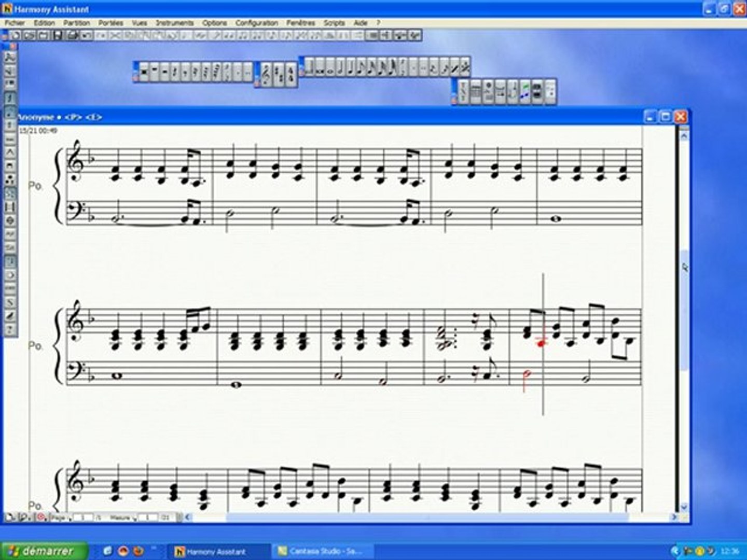Open the Aide menu
747x560 pixels.
pyautogui.click(x=361, y=23)
